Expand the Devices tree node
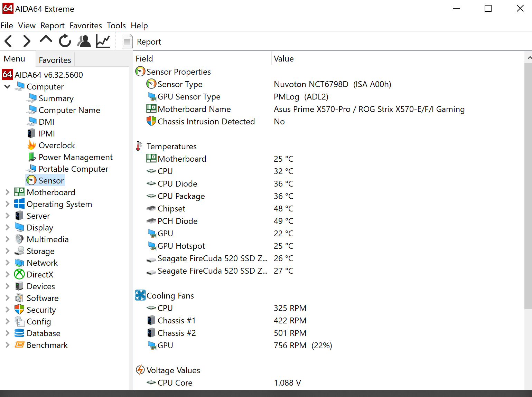The height and width of the screenshot is (397, 532). click(x=7, y=286)
